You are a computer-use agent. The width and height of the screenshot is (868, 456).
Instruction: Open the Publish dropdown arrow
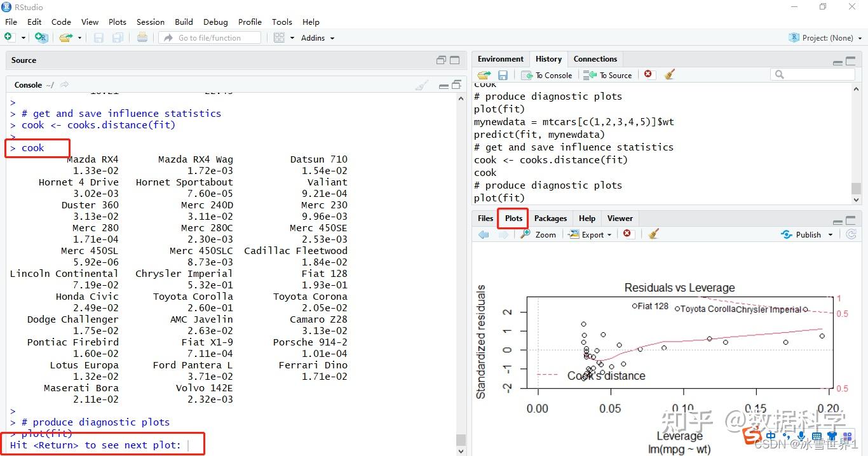[x=830, y=235]
